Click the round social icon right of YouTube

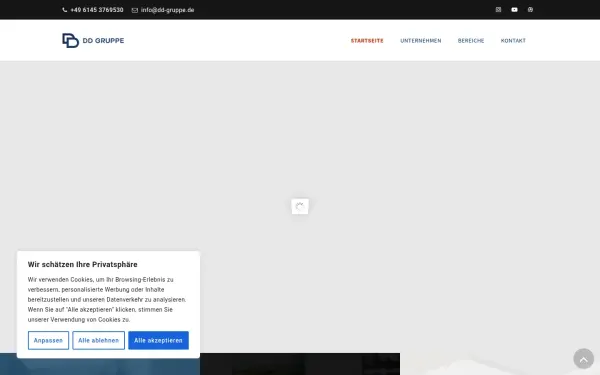(530, 10)
